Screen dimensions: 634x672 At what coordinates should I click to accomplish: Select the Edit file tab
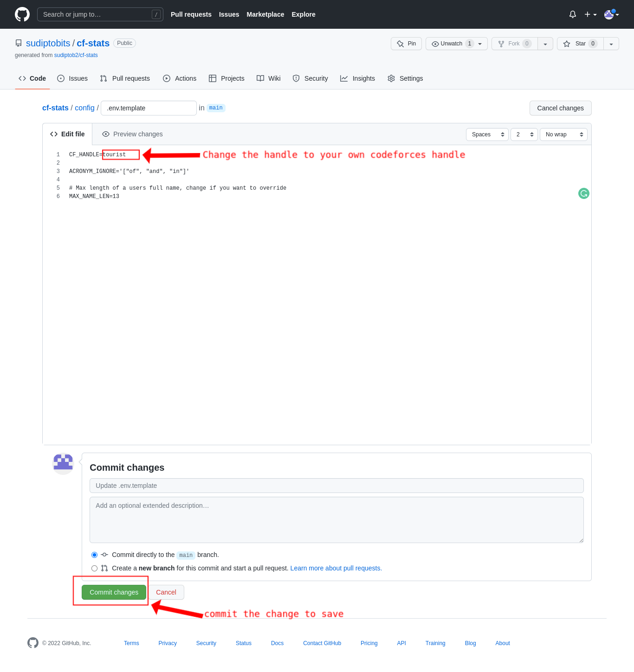click(67, 134)
